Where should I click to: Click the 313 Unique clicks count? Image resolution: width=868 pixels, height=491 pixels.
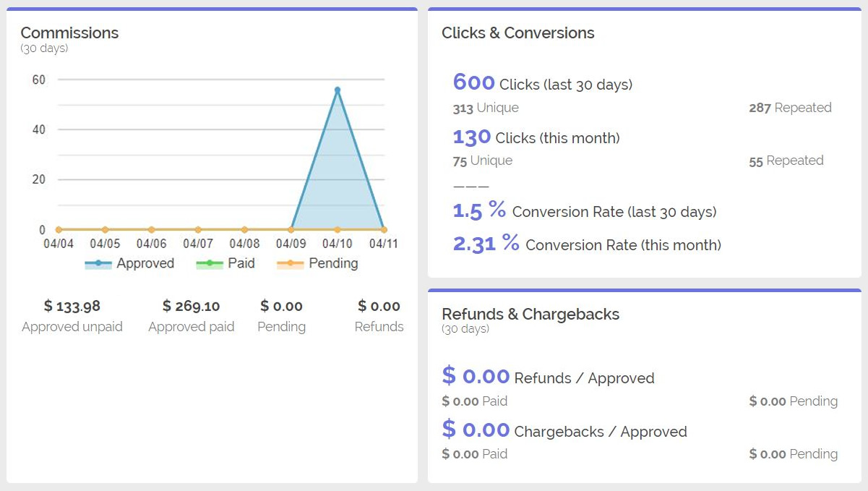pos(463,108)
